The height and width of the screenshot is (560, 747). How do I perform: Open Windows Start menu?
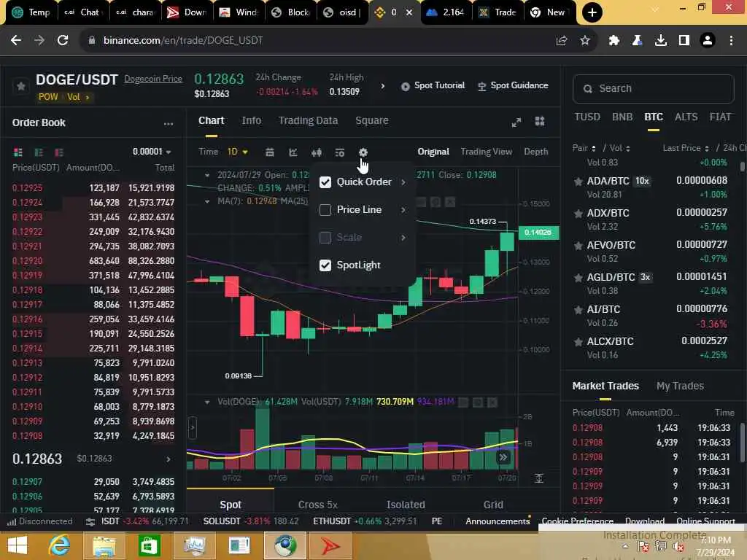coord(18,545)
